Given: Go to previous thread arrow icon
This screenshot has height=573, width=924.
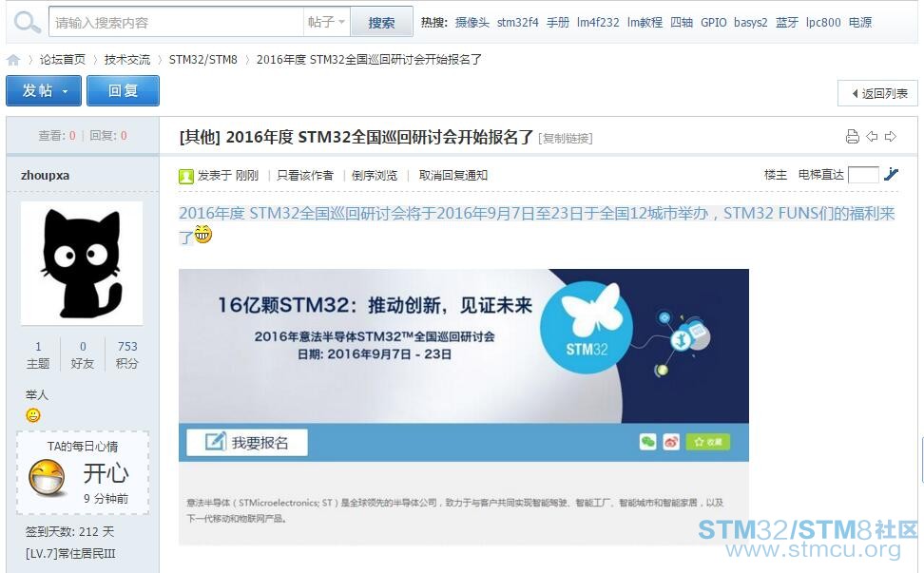Looking at the screenshot, I should [x=872, y=137].
